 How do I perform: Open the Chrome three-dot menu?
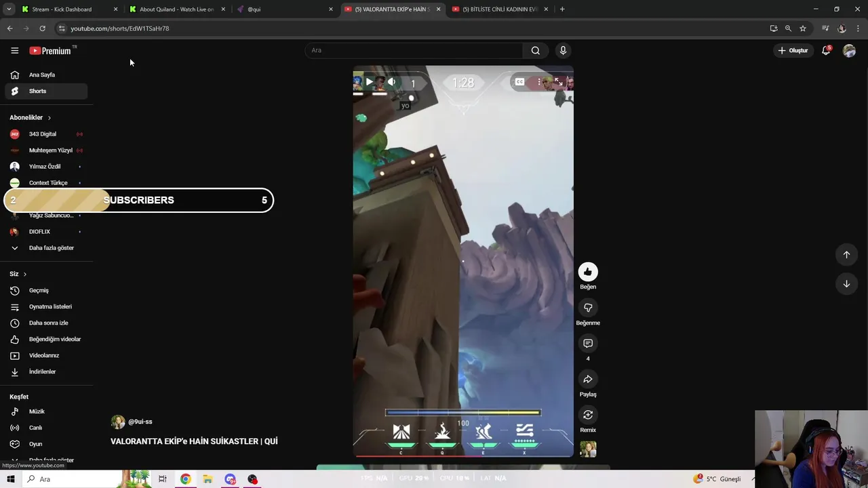point(859,28)
